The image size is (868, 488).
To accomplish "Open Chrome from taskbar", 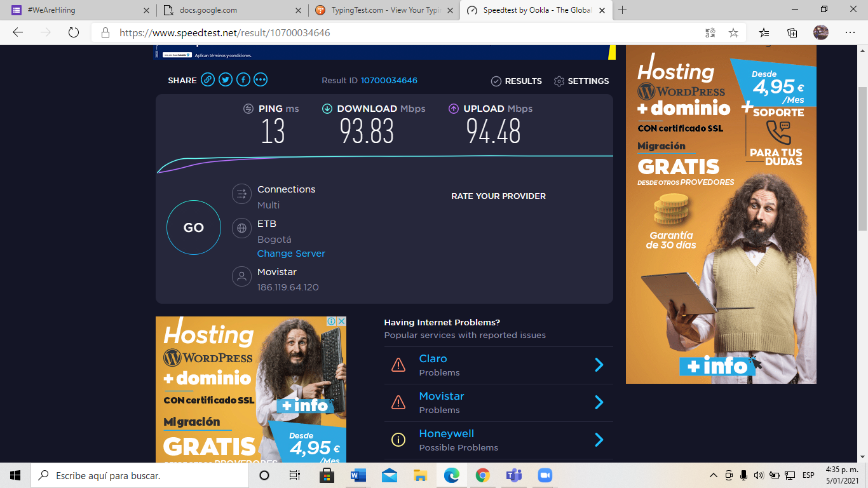I will coord(483,475).
